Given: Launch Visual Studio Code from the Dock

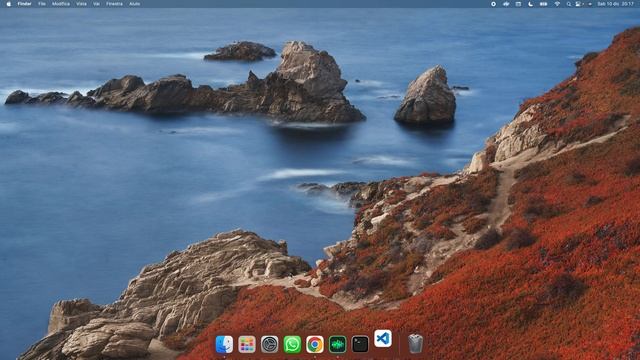Looking at the screenshot, I should pyautogui.click(x=383, y=338).
